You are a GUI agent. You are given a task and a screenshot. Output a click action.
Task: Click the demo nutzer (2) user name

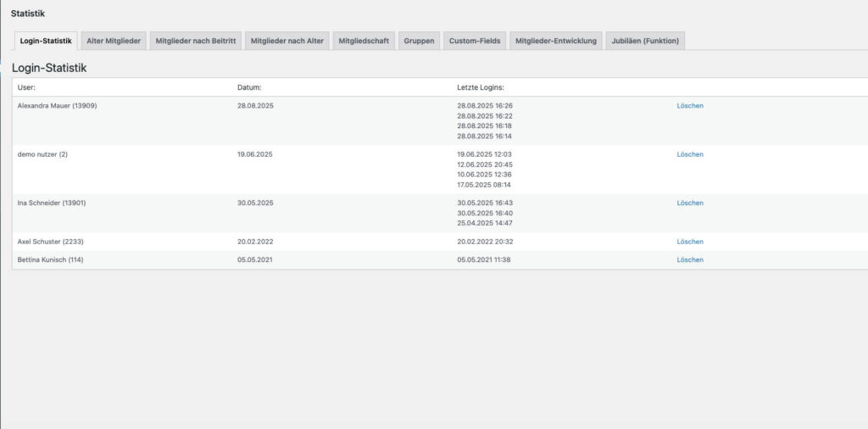coord(42,154)
